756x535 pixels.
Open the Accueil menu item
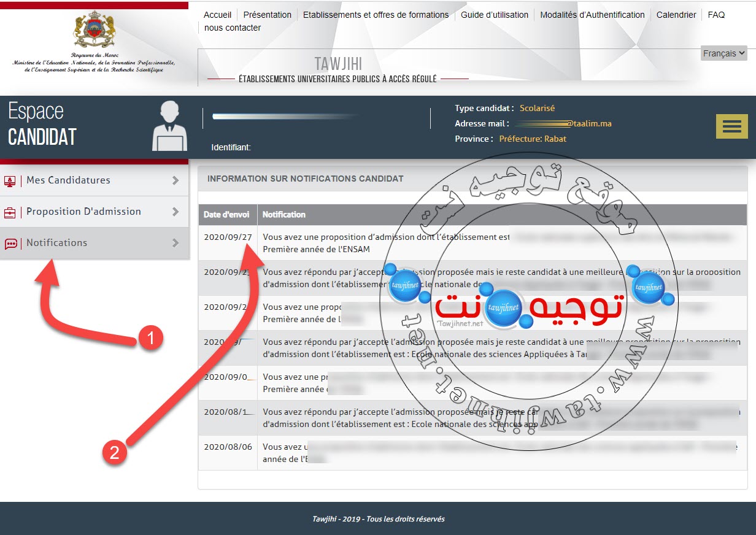[217, 15]
